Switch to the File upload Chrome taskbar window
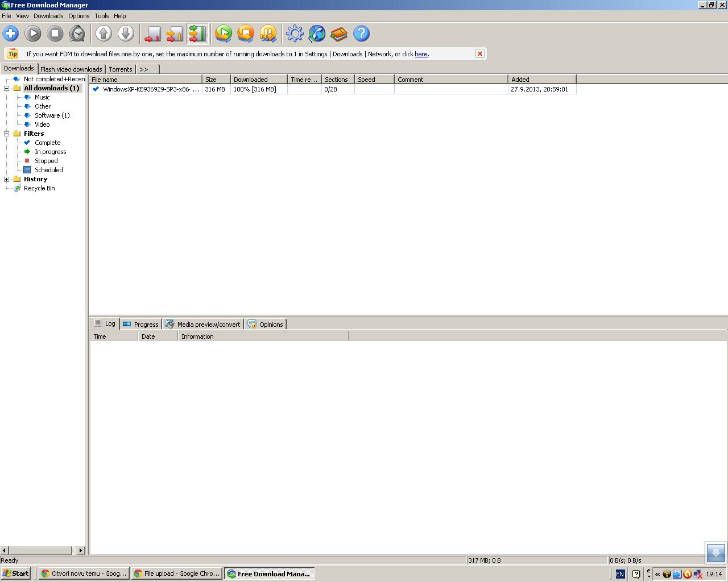The image size is (728, 582). (x=176, y=573)
